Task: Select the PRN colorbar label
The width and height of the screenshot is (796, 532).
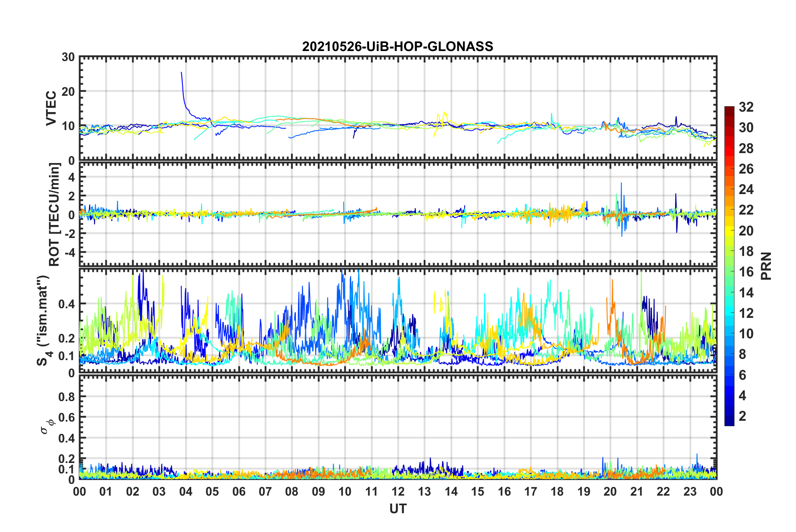Action: point(766,266)
